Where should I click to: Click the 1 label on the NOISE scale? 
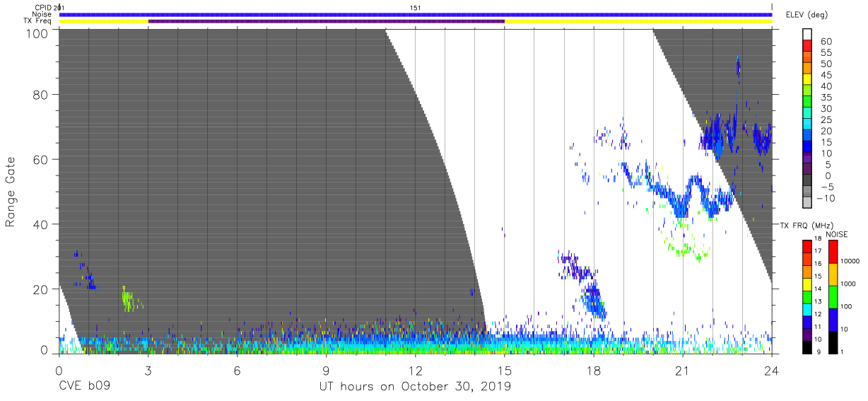coord(842,351)
